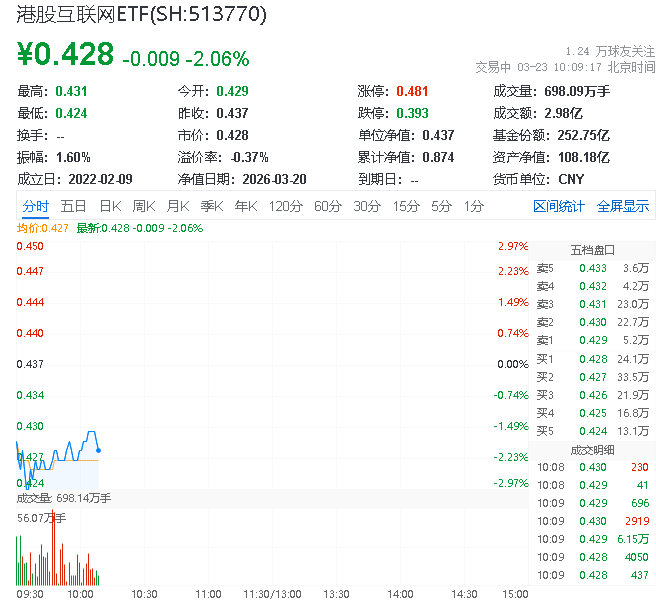View the 季K quarterly chart
The width and height of the screenshot is (656, 613).
click(211, 206)
